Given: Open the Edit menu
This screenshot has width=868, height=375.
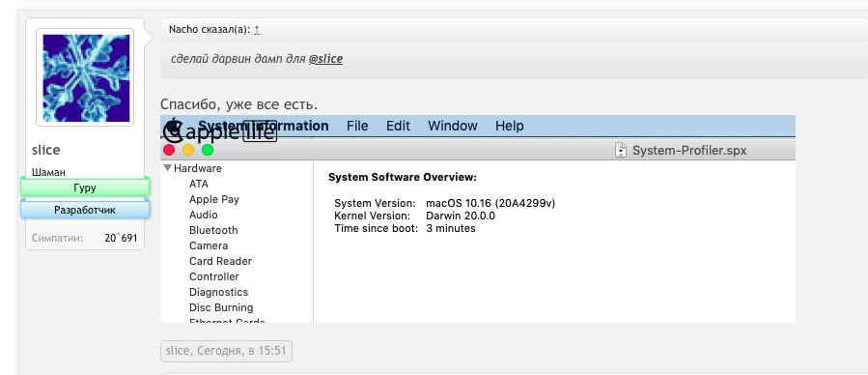Looking at the screenshot, I should point(398,126).
